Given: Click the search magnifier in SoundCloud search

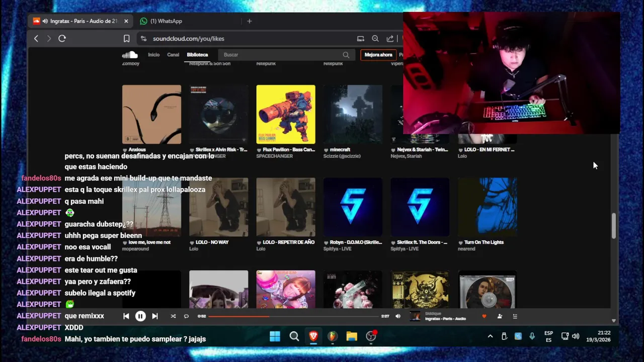Looking at the screenshot, I should coord(346,55).
